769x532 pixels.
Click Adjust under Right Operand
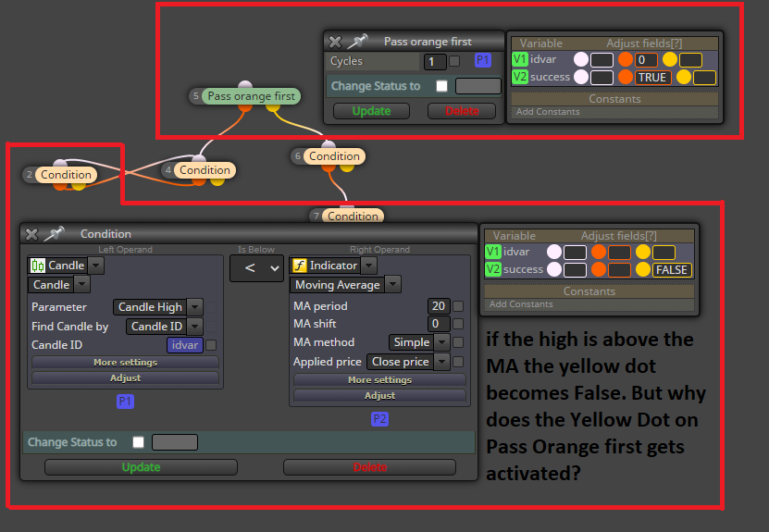click(x=379, y=396)
